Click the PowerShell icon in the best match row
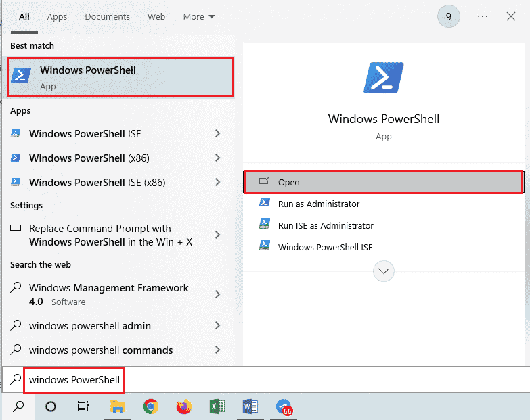The image size is (530, 420). (x=21, y=74)
